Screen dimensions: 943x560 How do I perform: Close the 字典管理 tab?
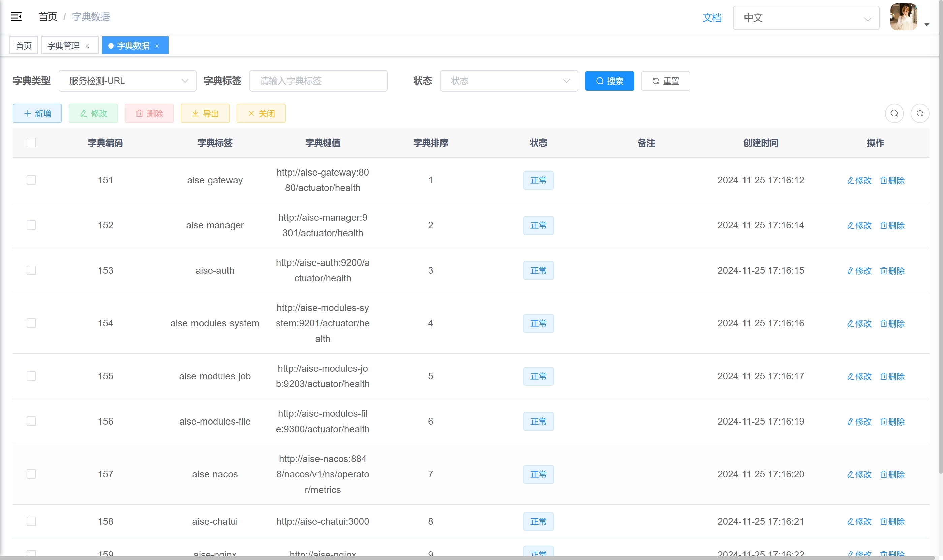pos(88,46)
